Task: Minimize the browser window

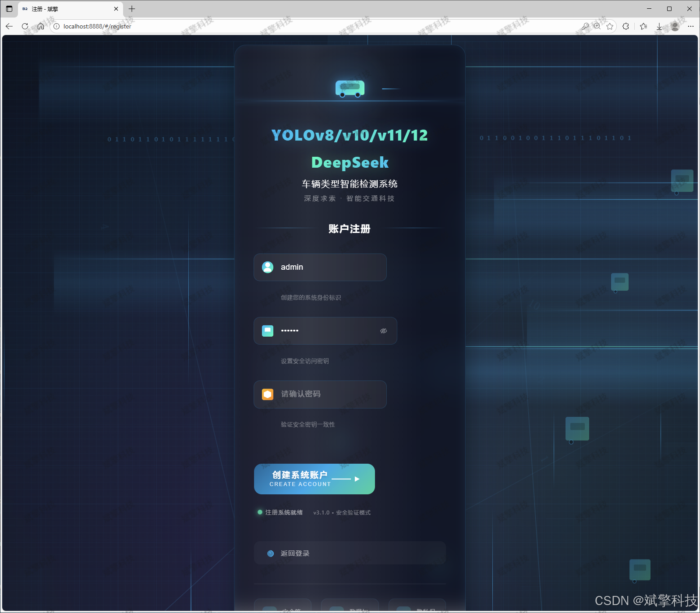Action: (x=649, y=9)
